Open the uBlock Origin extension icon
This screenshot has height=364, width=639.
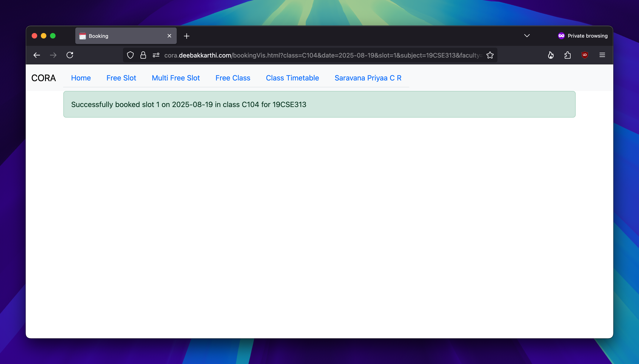coord(585,55)
